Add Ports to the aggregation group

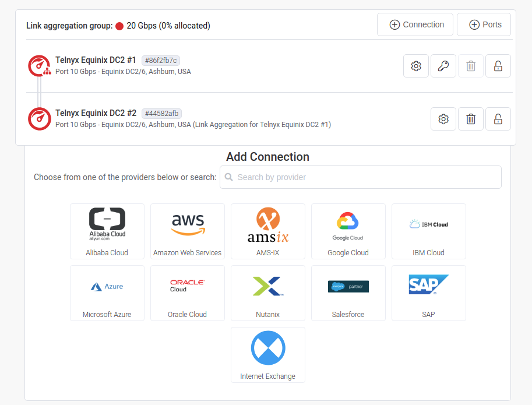pos(484,24)
